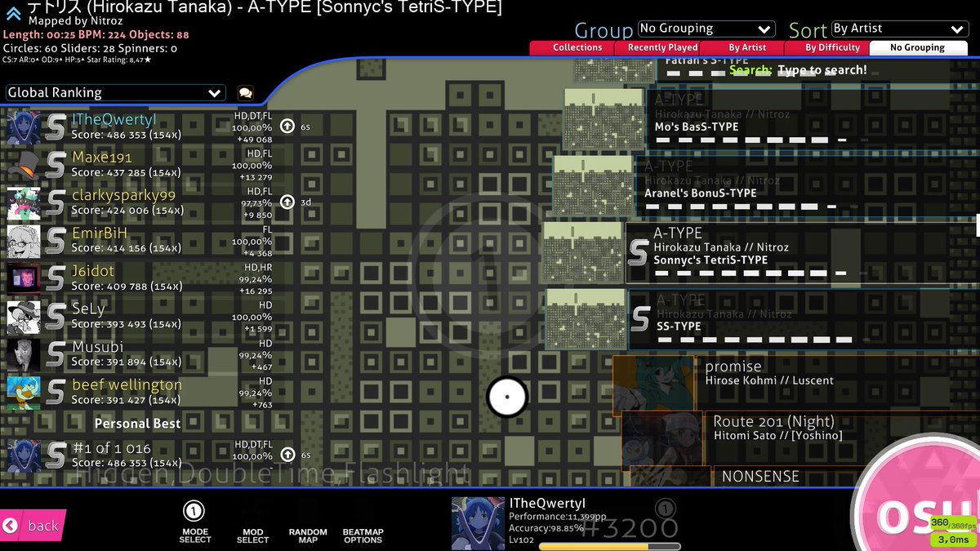This screenshot has height=551, width=980.
Task: Select Maxe191's avatar in the leaderboard
Action: pyautogui.click(x=24, y=166)
